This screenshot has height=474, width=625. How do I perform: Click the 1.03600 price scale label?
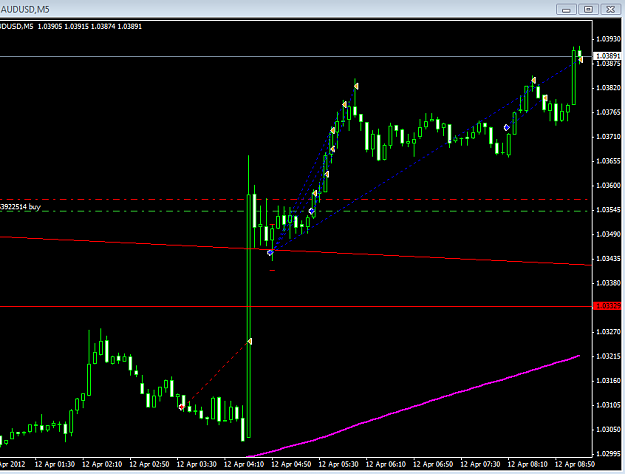(x=608, y=185)
